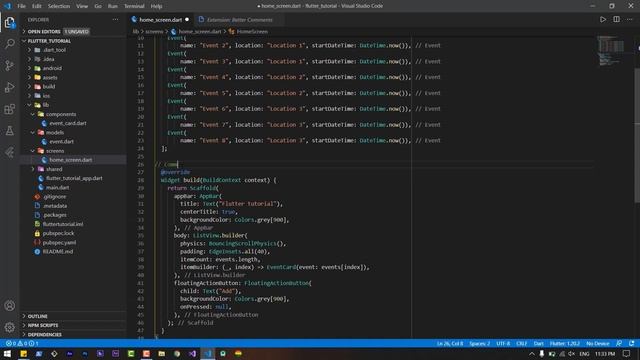Change line ending via CRLF status item
The height and width of the screenshot is (360, 640).
(522, 343)
